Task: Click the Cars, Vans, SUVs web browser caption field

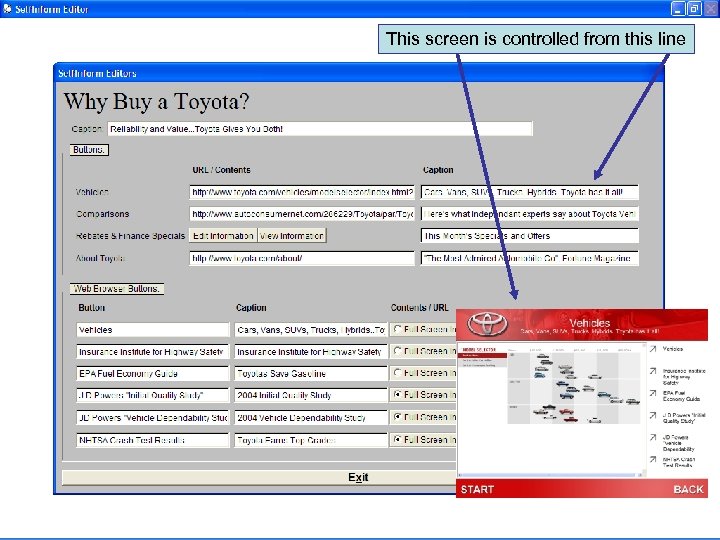Action: (x=310, y=330)
